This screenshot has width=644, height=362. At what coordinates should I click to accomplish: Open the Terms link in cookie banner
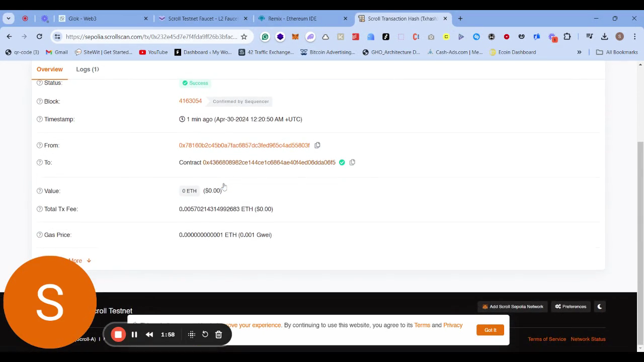(x=422, y=325)
